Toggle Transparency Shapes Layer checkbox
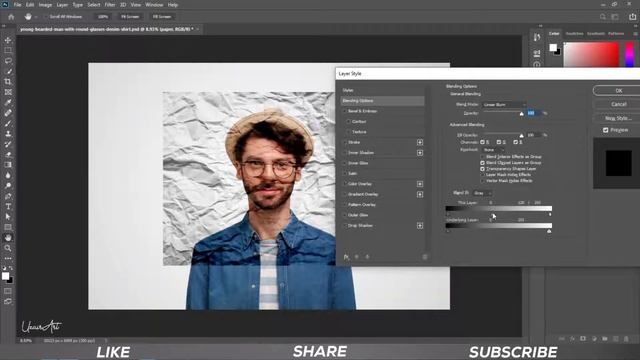The height and width of the screenshot is (360, 640). 482,169
